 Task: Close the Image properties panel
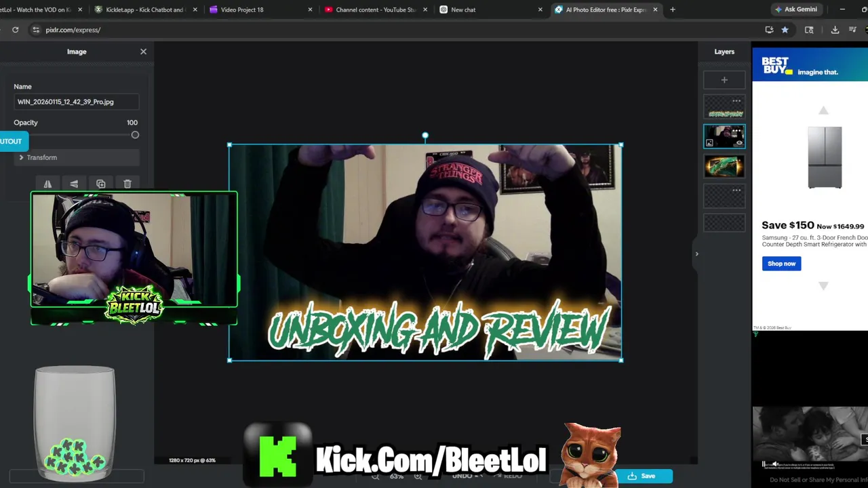[143, 52]
